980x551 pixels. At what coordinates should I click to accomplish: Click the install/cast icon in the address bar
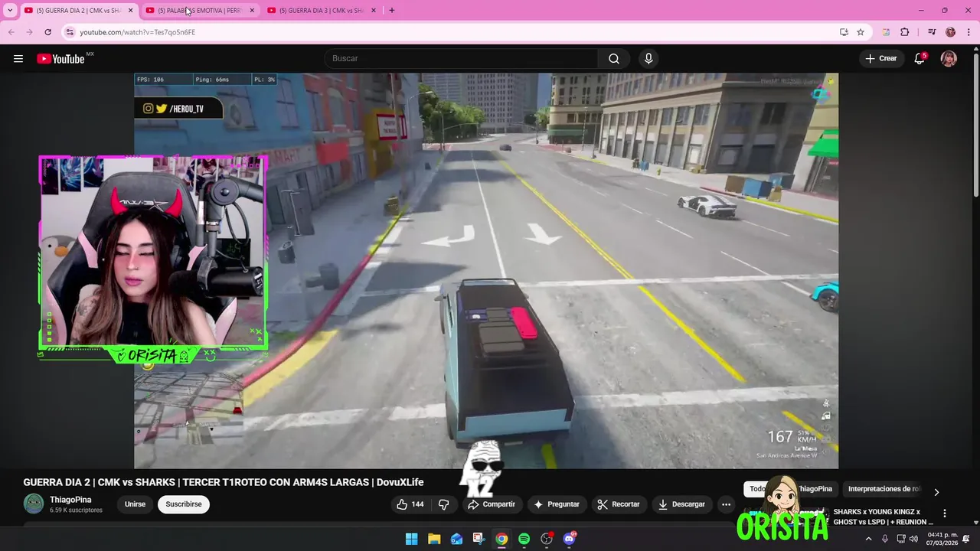[844, 32]
